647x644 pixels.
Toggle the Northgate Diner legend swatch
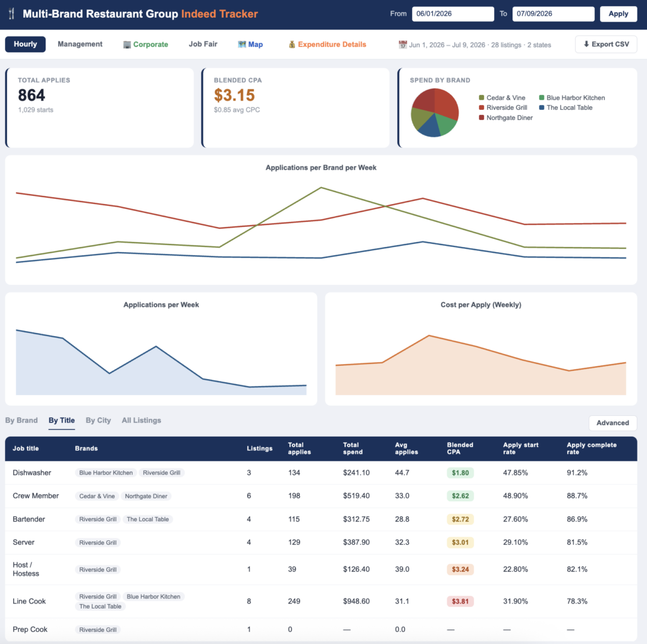(x=481, y=118)
